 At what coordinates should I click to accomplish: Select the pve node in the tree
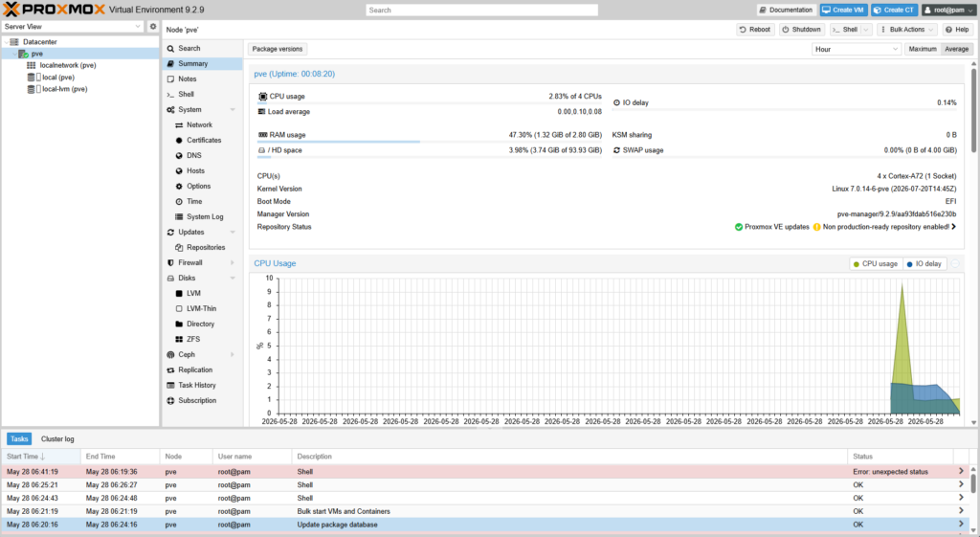click(x=37, y=54)
